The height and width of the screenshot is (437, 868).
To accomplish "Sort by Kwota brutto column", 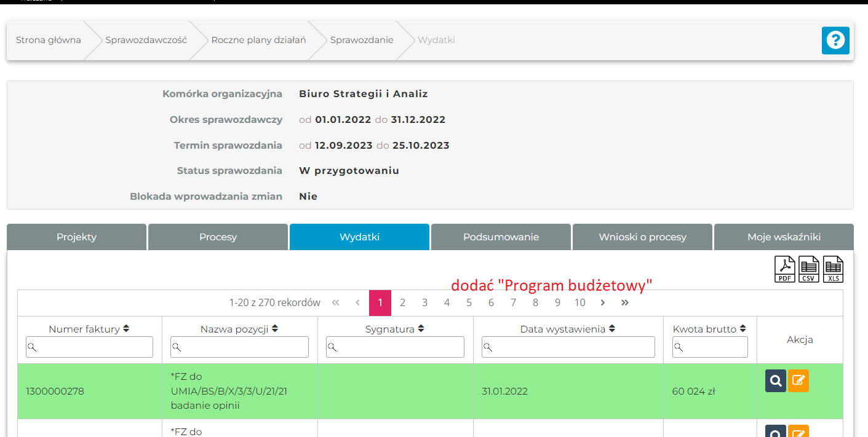I will coord(743,329).
